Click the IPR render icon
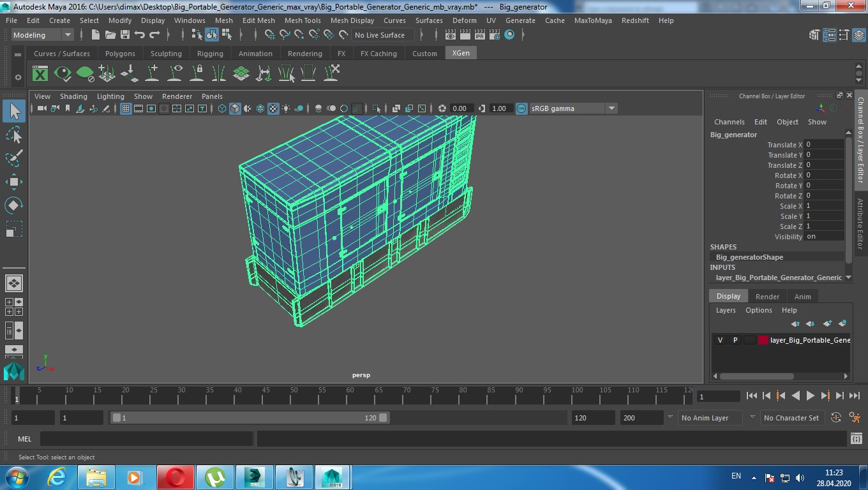The height and width of the screenshot is (490, 868). point(480,35)
